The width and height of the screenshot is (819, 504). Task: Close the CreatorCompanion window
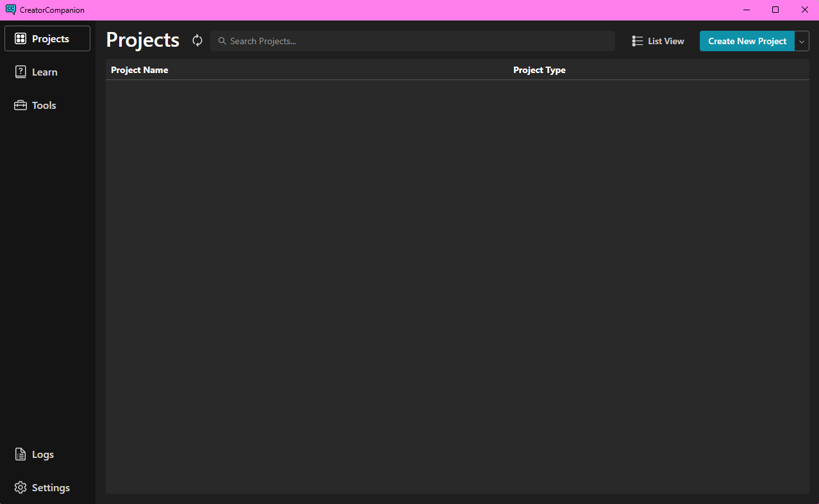point(805,10)
